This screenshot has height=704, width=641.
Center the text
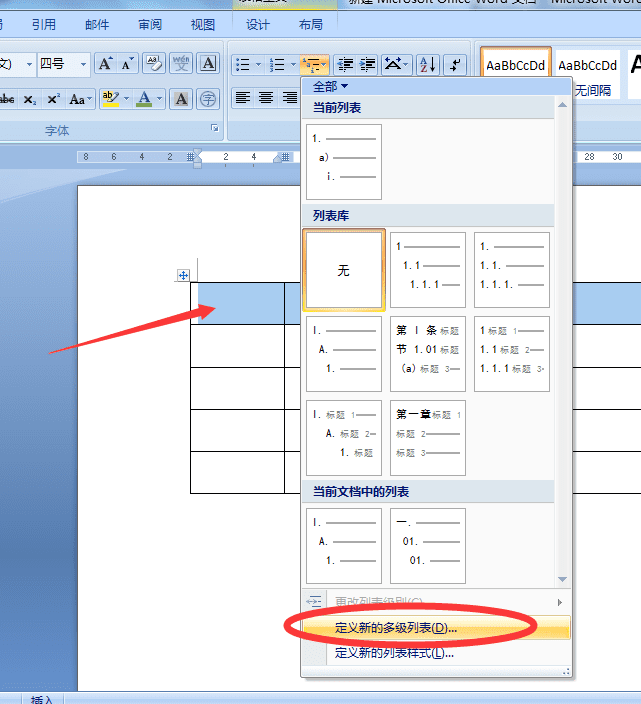[266, 98]
